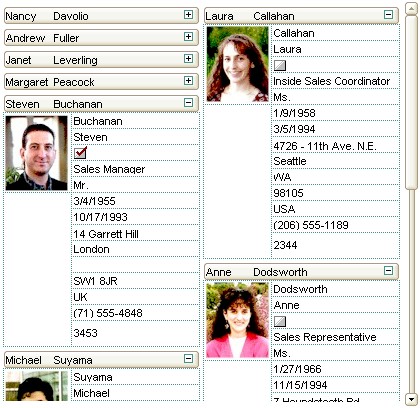The width and height of the screenshot is (420, 408).
Task: Expand Margaret Peacock card plus icon
Action: click(x=188, y=81)
